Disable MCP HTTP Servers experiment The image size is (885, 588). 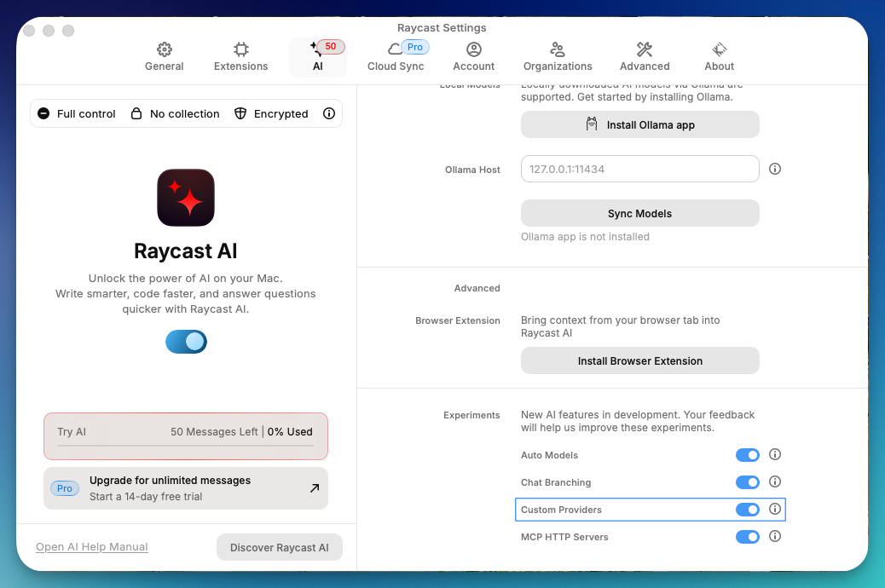748,536
